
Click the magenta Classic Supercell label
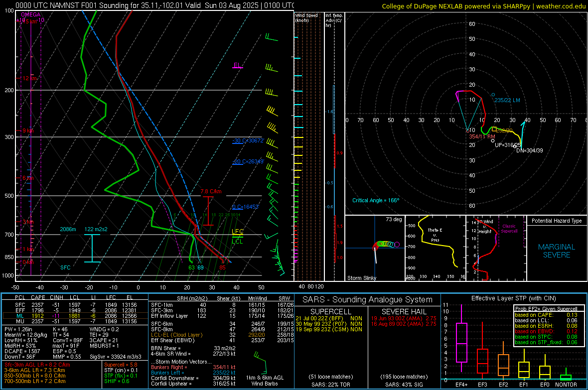(509, 229)
